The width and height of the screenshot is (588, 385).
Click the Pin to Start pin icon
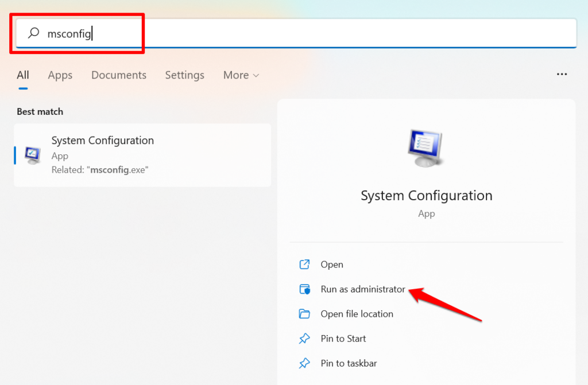[304, 339]
